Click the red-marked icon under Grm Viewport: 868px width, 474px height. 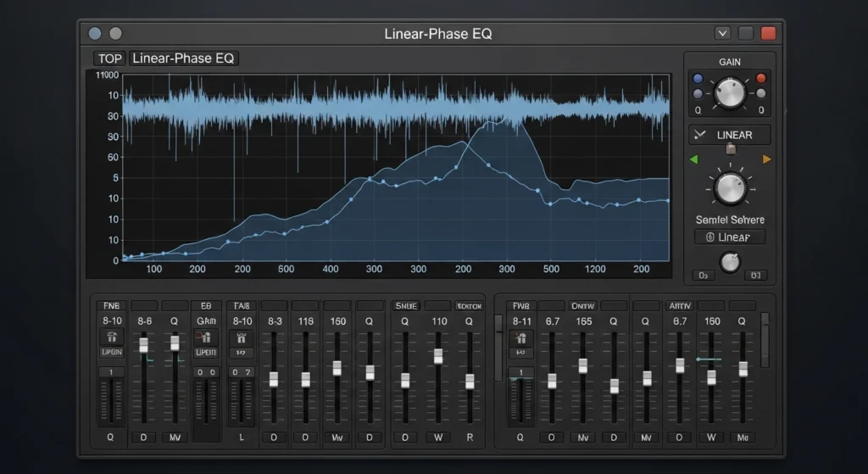click(x=205, y=337)
